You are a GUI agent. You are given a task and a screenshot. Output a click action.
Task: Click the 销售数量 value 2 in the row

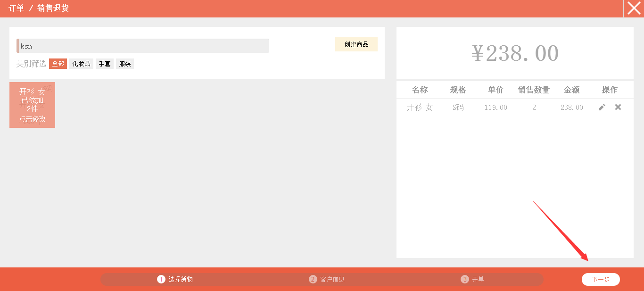[534, 108]
